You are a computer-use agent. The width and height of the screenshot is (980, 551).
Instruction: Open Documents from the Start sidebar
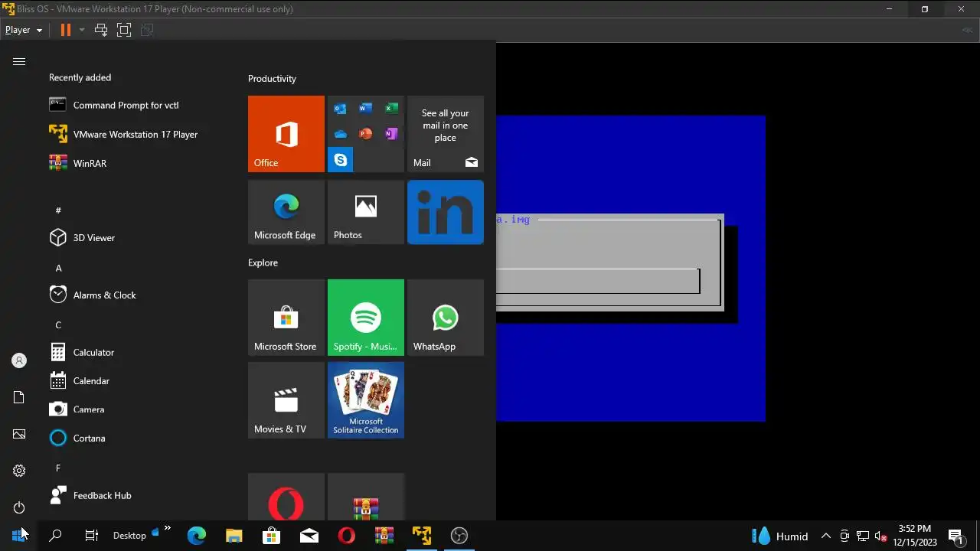[x=19, y=397]
